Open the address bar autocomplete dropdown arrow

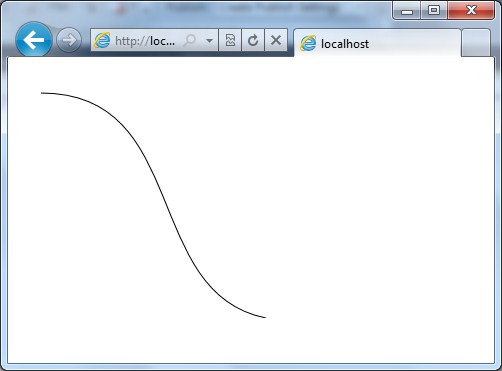click(209, 41)
